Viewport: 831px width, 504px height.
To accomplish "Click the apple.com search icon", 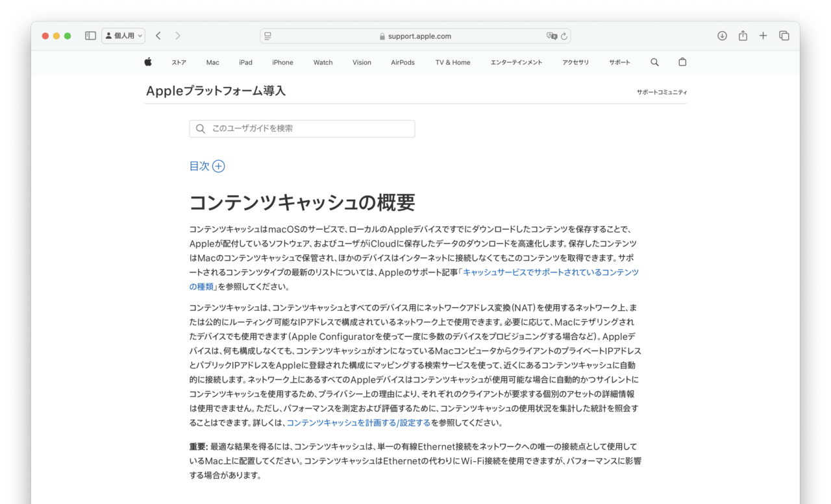I will pos(654,62).
